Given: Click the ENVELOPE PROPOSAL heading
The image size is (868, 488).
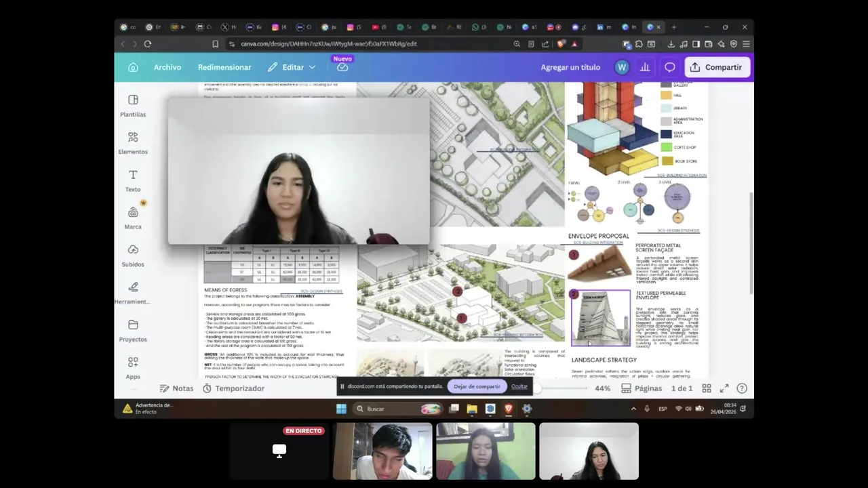Looking at the screenshot, I should (x=599, y=236).
